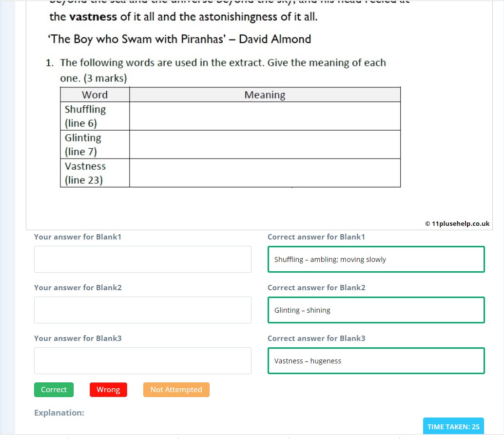504x439 pixels.
Task: Click the Correct answer for Blank2 label
Action: click(x=316, y=287)
